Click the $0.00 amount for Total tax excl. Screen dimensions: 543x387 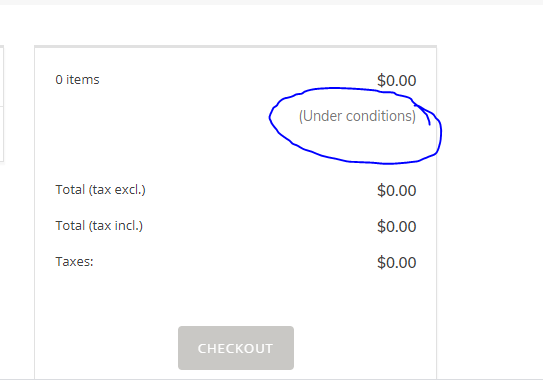[x=397, y=190]
